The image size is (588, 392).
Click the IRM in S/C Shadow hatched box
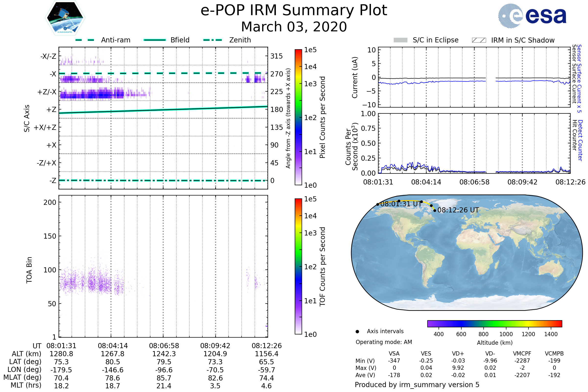click(x=479, y=40)
